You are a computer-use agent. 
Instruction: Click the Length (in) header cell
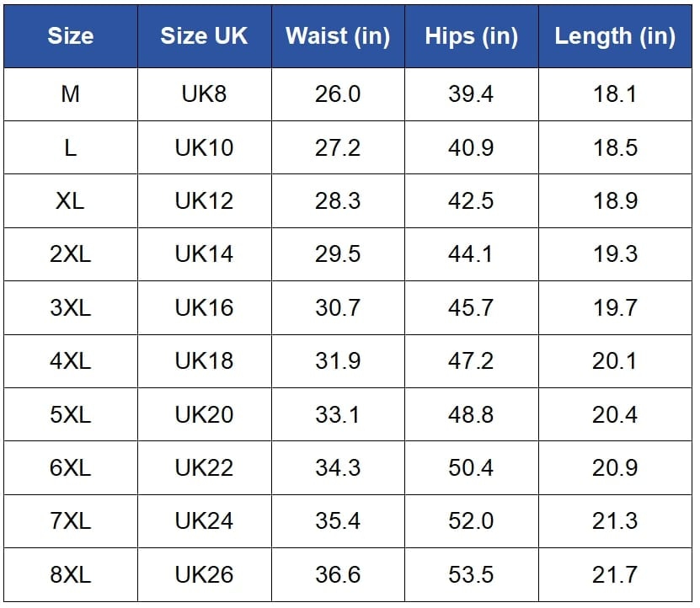615,36
